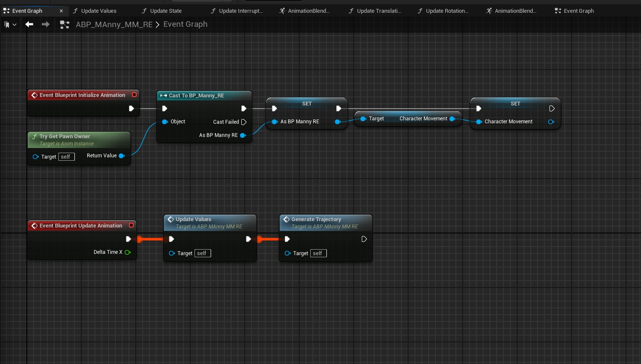Click the exec input pin of the Character Movement SET node
The width and height of the screenshot is (641, 364).
479,108
